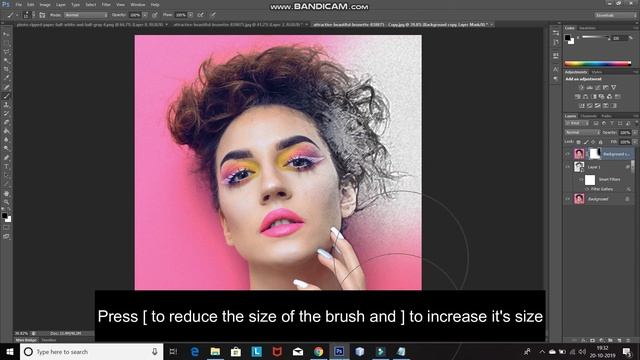Screen dimensions: 640x360
Task: Select the Eraser tool
Action: pyautogui.click(x=6, y=122)
